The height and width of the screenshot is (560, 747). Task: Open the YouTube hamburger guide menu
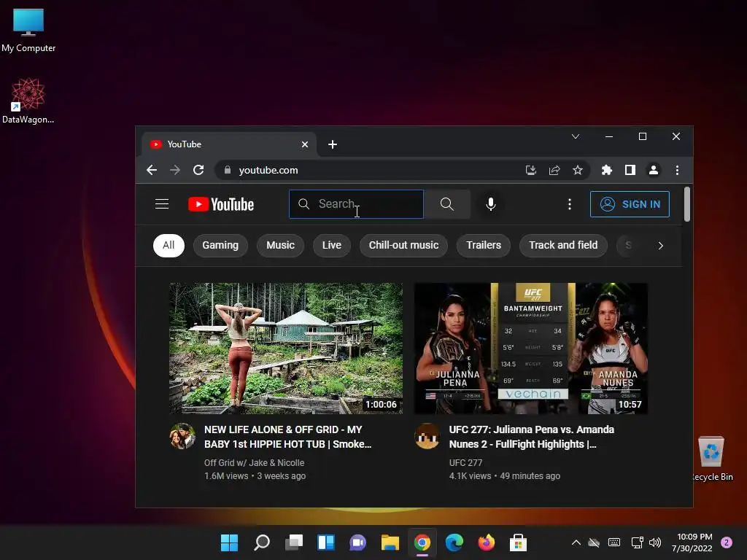[162, 204]
